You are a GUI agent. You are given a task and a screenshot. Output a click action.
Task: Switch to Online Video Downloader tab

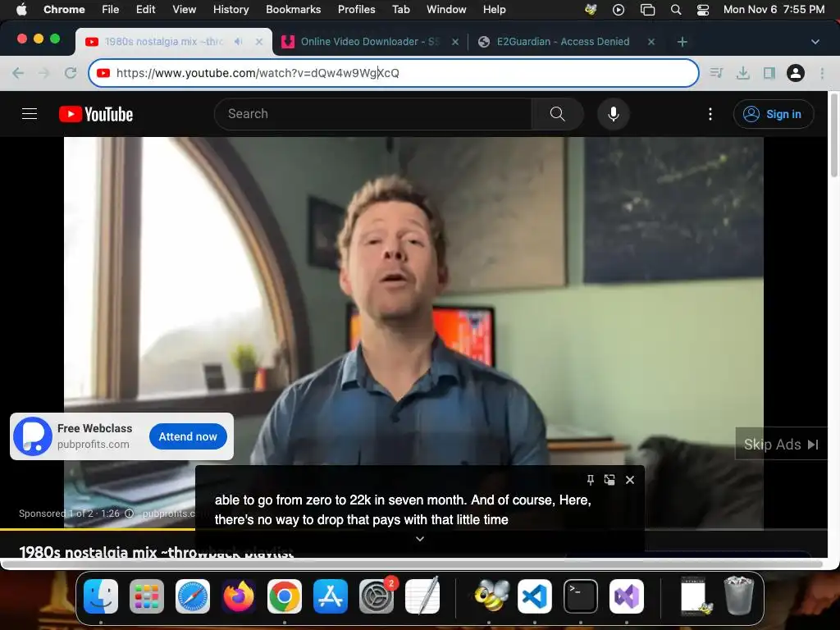click(370, 41)
